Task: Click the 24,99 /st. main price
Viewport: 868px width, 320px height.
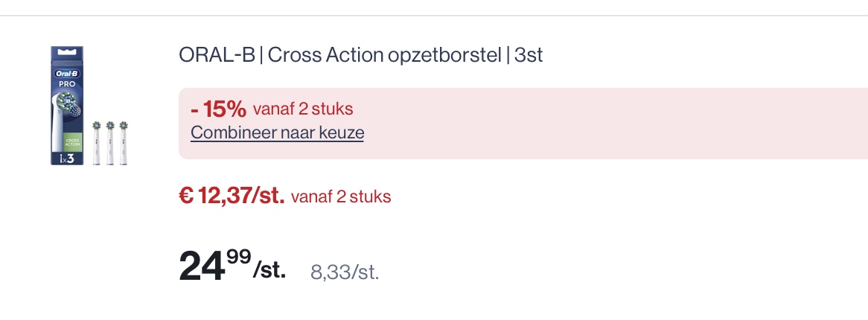Action: [232, 266]
